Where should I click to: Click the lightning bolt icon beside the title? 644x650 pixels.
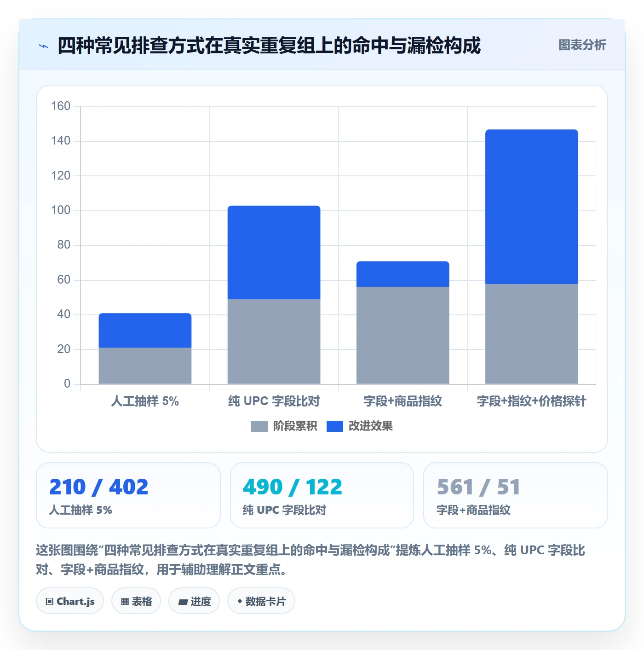click(44, 46)
